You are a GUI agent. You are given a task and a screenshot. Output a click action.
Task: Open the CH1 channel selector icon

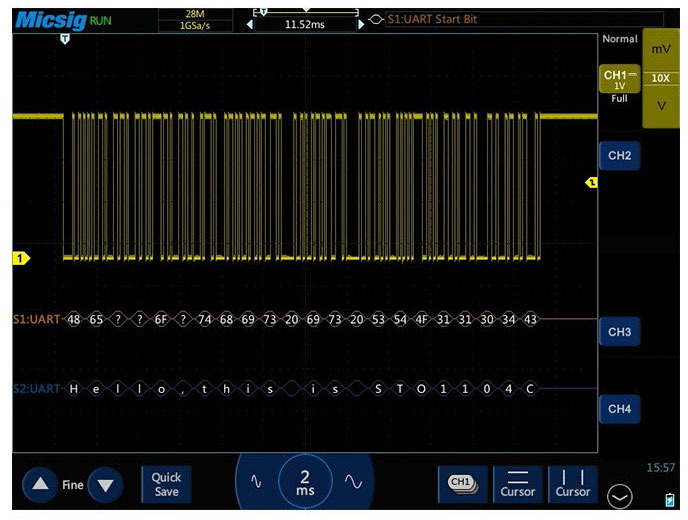pos(461,484)
